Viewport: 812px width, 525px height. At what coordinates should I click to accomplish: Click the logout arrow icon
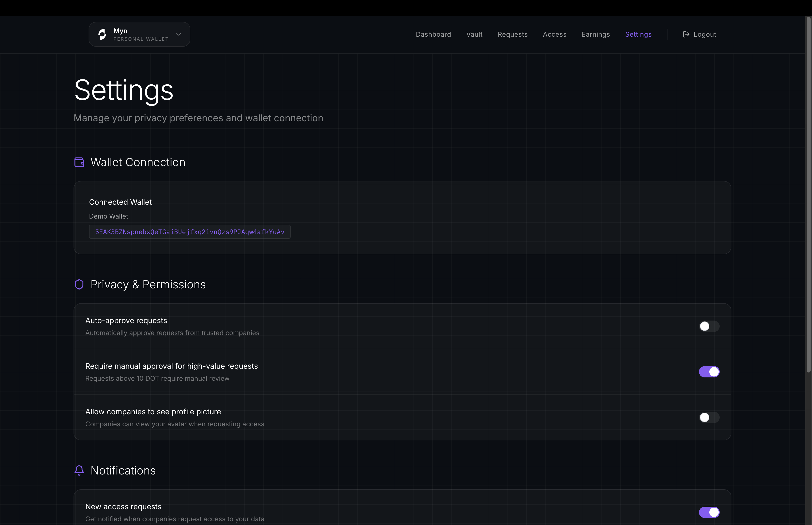[x=686, y=35]
